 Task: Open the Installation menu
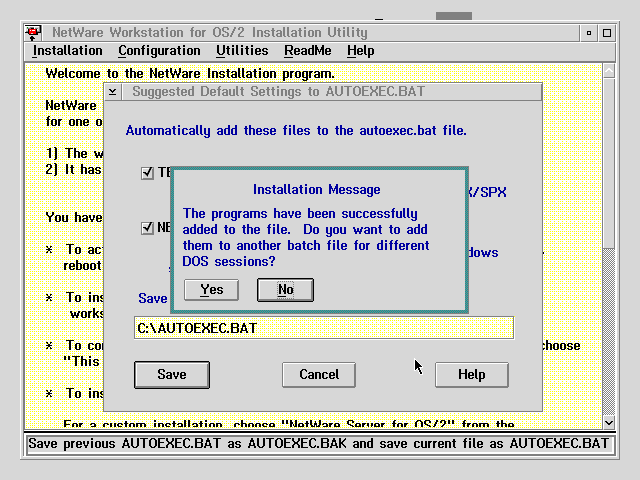coord(68,51)
